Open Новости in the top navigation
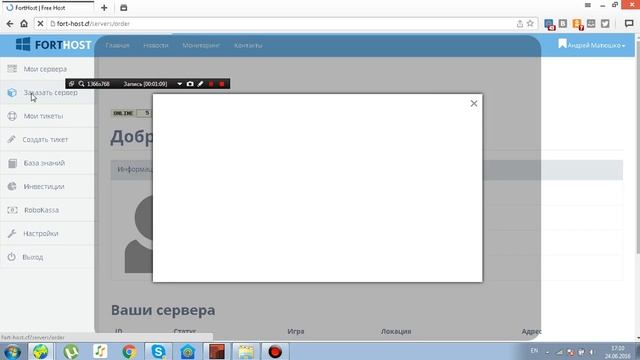 pyautogui.click(x=156, y=45)
